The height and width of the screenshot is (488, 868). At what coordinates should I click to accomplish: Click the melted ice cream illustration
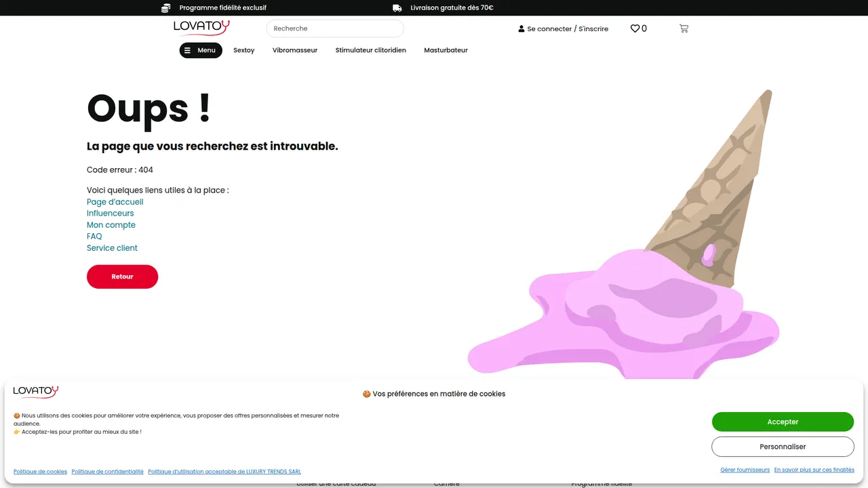(x=624, y=234)
